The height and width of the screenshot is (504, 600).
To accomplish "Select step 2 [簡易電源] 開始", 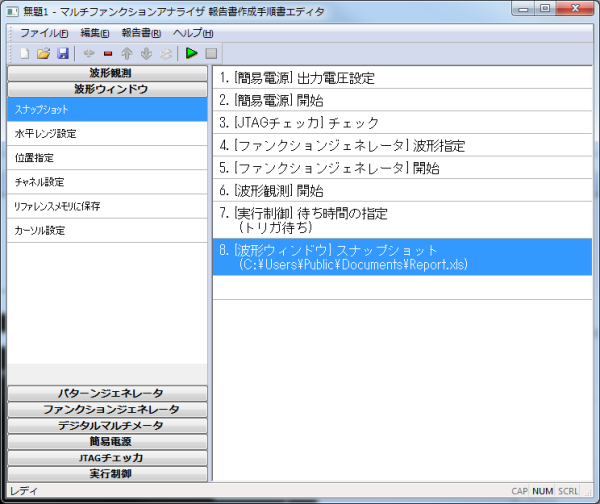I will [x=403, y=100].
